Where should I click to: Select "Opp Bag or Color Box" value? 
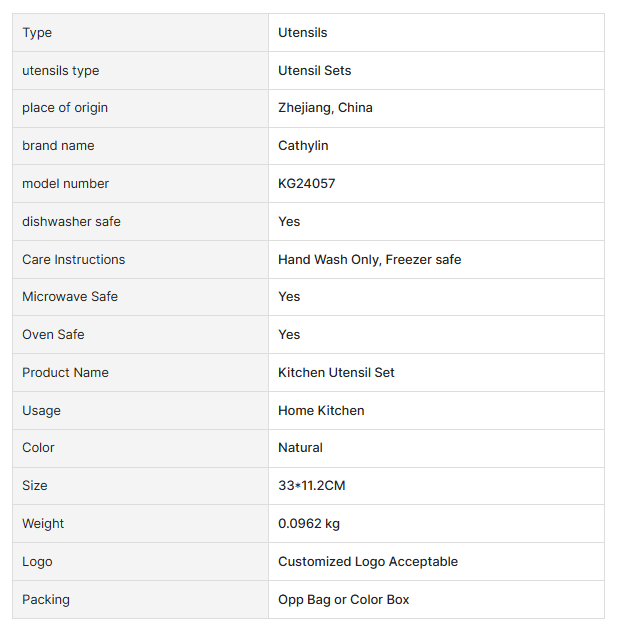point(343,600)
